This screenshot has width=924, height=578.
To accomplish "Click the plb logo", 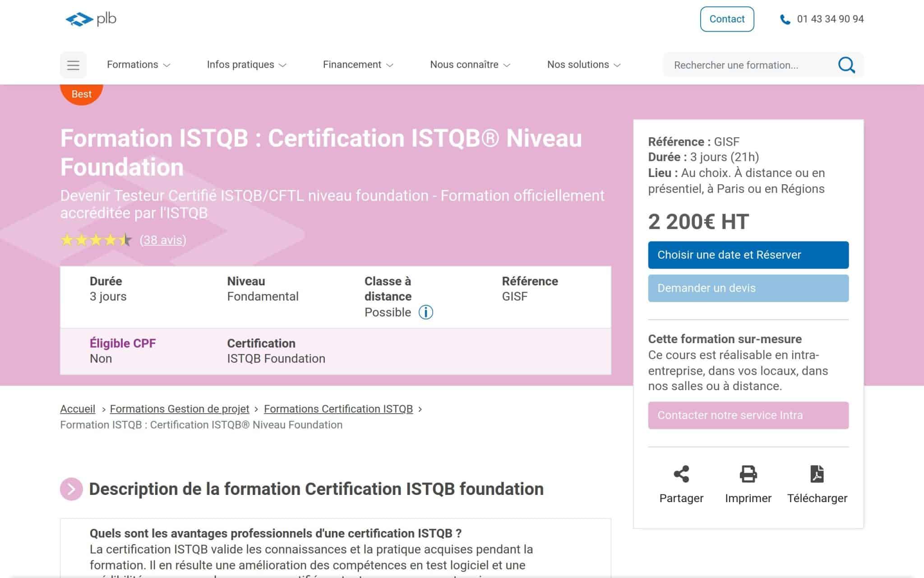I will click(91, 19).
